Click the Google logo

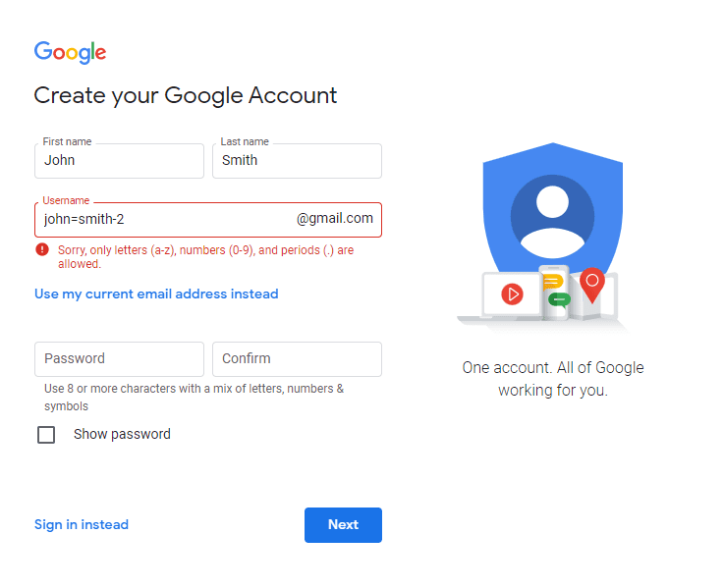pos(70,52)
